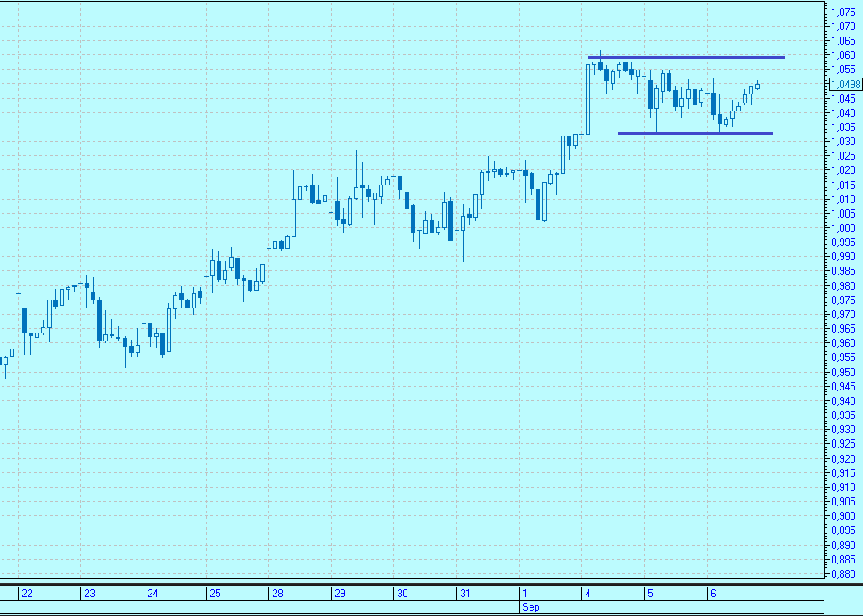Image resolution: width=863 pixels, height=616 pixels.
Task: Click date label 24 on time axis
Action: 152,594
